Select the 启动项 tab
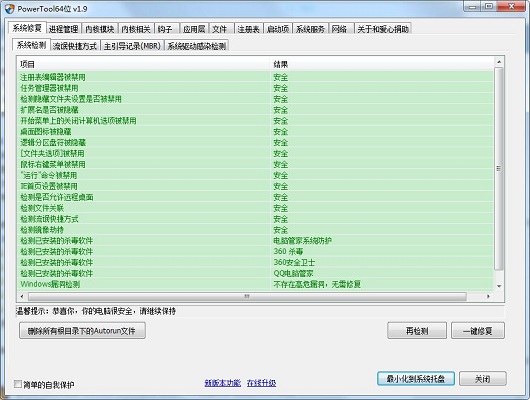Viewport: 530px width, 400px height. pyautogui.click(x=278, y=29)
